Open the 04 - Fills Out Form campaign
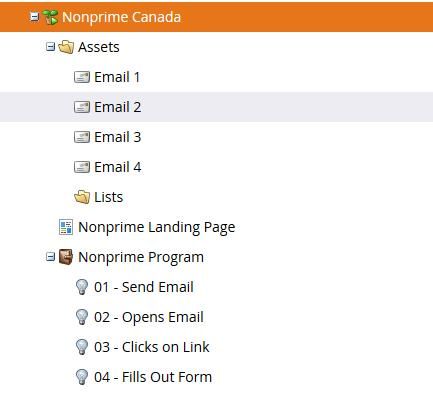 pos(153,377)
